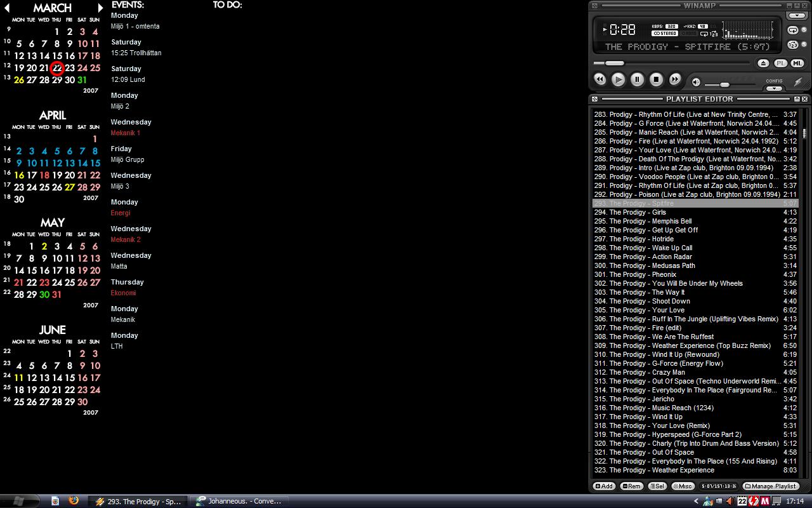Image resolution: width=812 pixels, height=508 pixels.
Task: Open the Rem menu in playlist editor
Action: (631, 486)
